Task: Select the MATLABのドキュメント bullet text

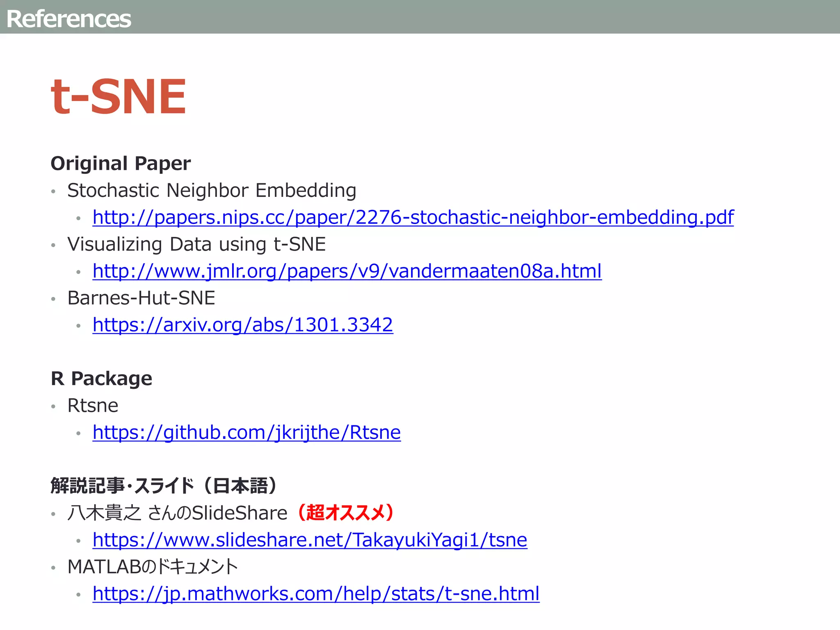Action: (153, 567)
